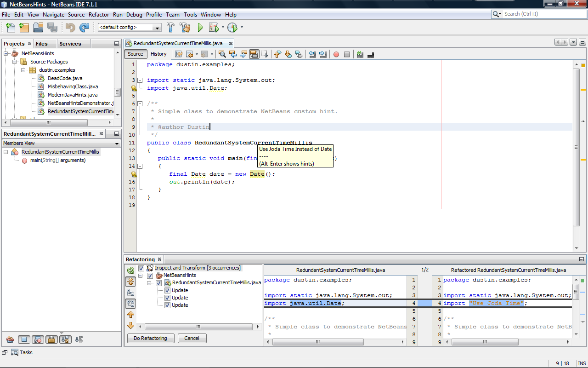
Task: Collapse the NetBeansHints project node
Action: tap(6, 53)
